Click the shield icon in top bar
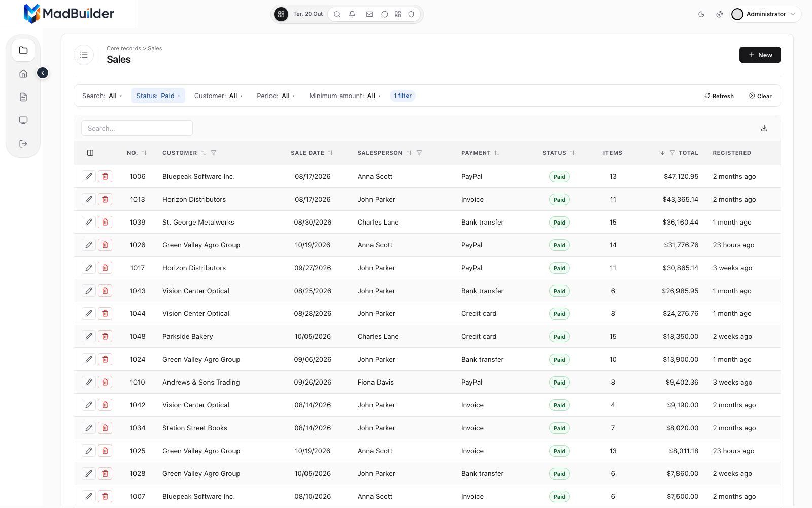Image resolution: width=812 pixels, height=508 pixels. [411, 14]
